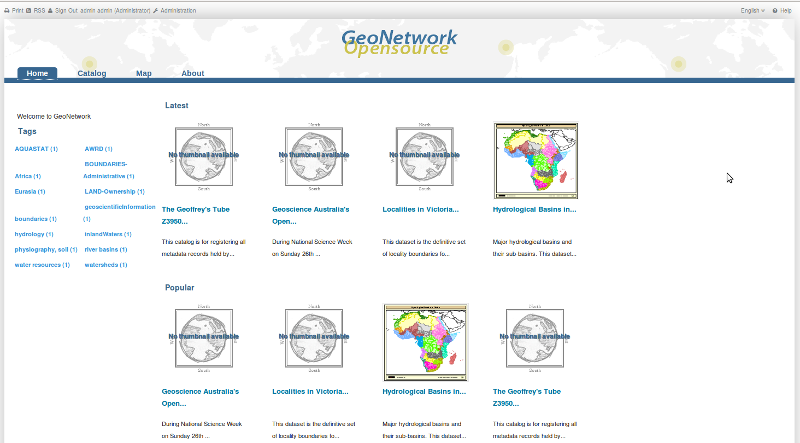Open the English language dropdown
Viewport: 800px width, 443px height.
tap(753, 10)
